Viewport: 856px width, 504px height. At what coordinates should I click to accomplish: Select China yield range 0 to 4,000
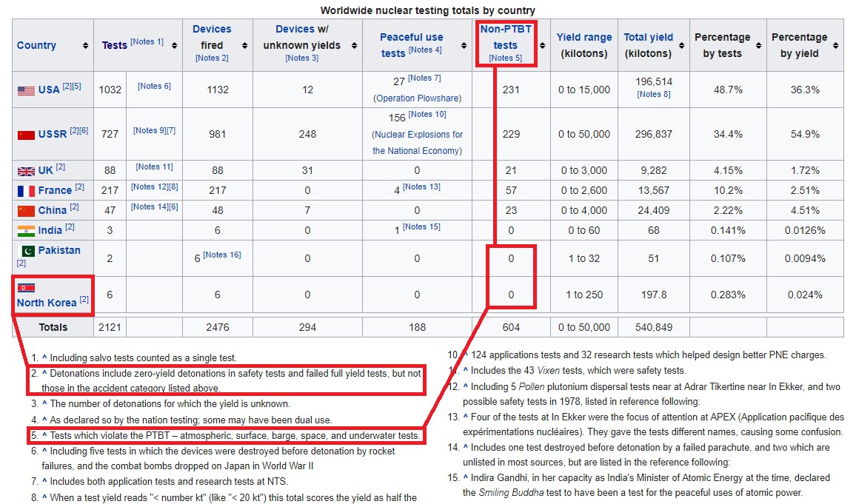[x=584, y=210]
